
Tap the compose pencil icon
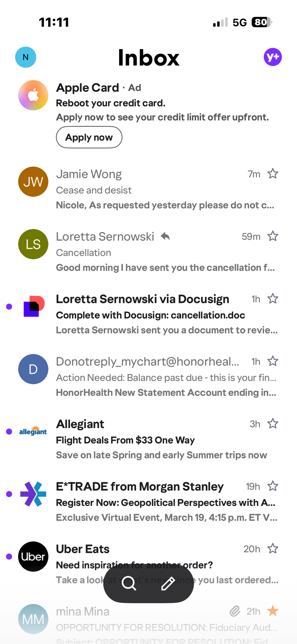[168, 583]
